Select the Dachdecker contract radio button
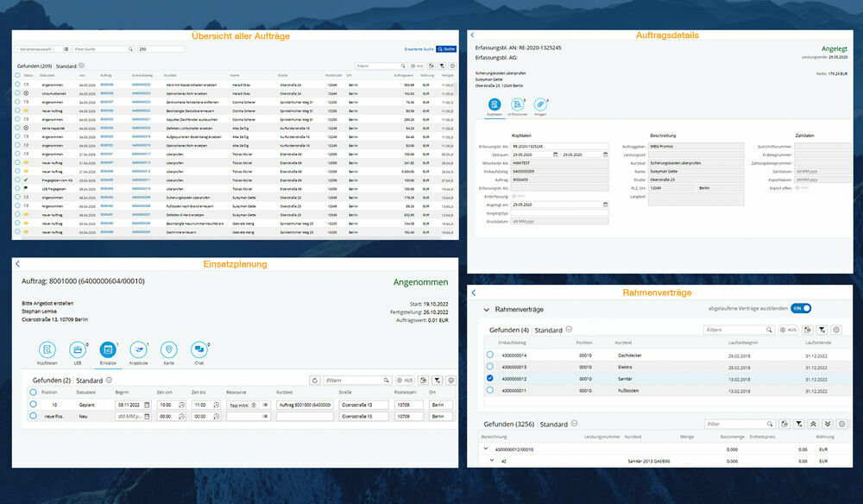Screen dimensions: 863x504 click(x=490, y=355)
